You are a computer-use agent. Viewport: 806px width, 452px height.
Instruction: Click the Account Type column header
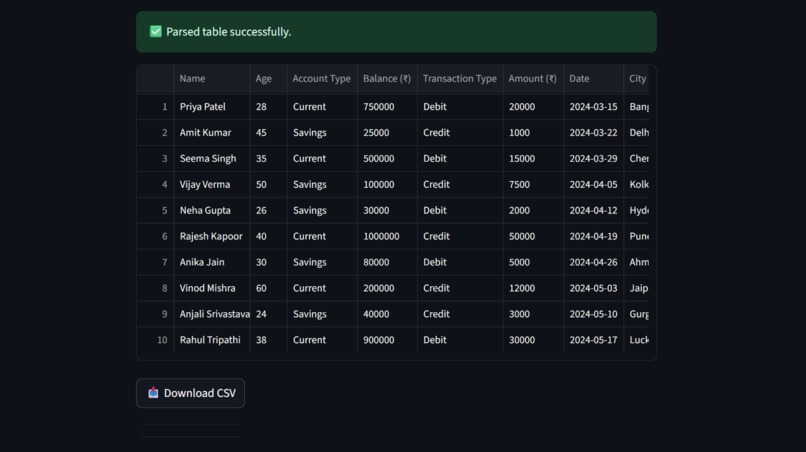click(322, 78)
